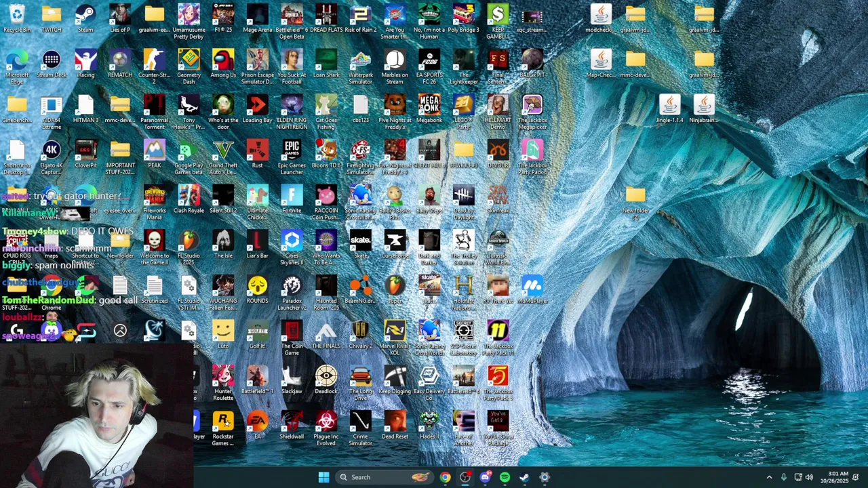Screen dimensions: 868x488
Task: Select the Microsoft Edge desktop shortcut
Action: point(17,67)
